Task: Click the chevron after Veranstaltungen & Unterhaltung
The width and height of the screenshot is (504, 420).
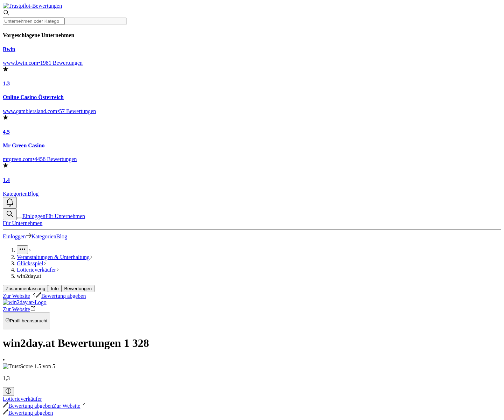Action: (91, 257)
